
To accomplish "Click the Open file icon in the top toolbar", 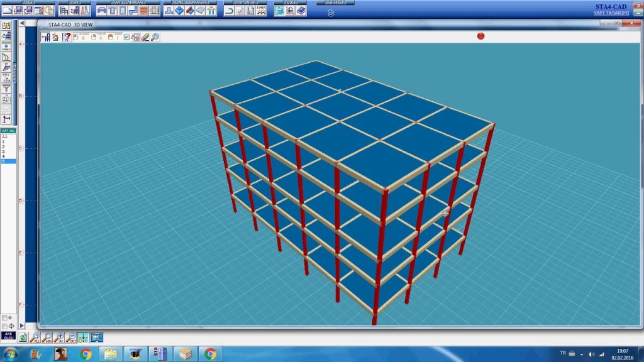I will pyautogui.click(x=18, y=11).
